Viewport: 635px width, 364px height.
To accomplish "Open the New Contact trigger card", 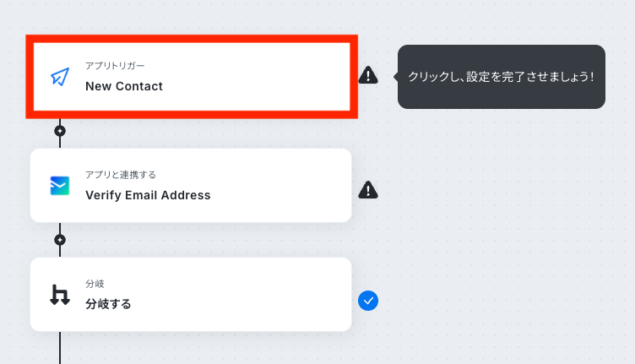I will pyautogui.click(x=192, y=77).
